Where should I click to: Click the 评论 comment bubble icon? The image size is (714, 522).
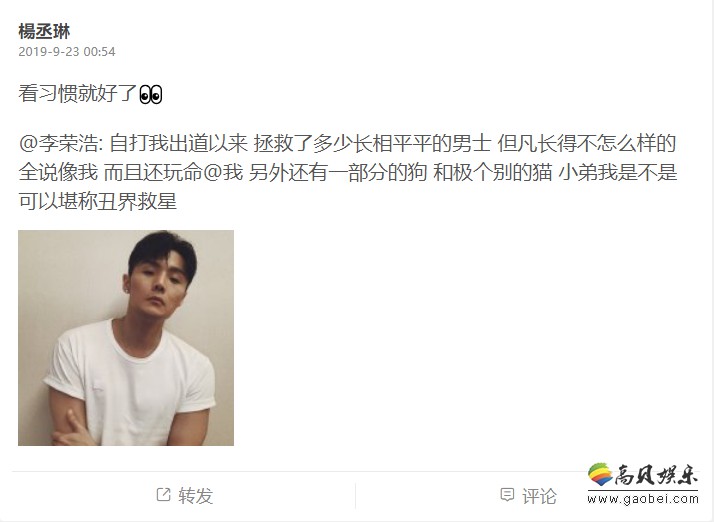tap(507, 495)
